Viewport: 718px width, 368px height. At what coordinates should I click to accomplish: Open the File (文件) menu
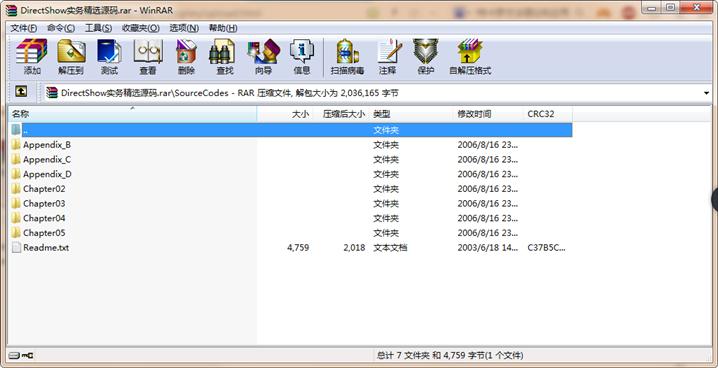[23, 28]
